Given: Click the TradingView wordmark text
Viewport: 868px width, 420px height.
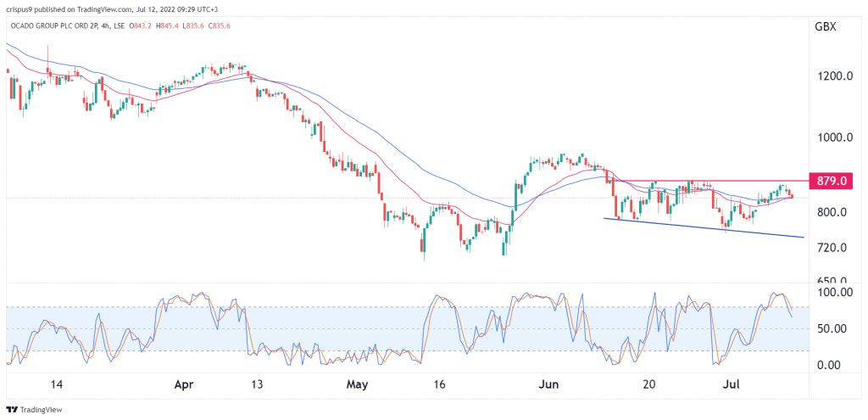Looking at the screenshot, I should pyautogui.click(x=42, y=410).
